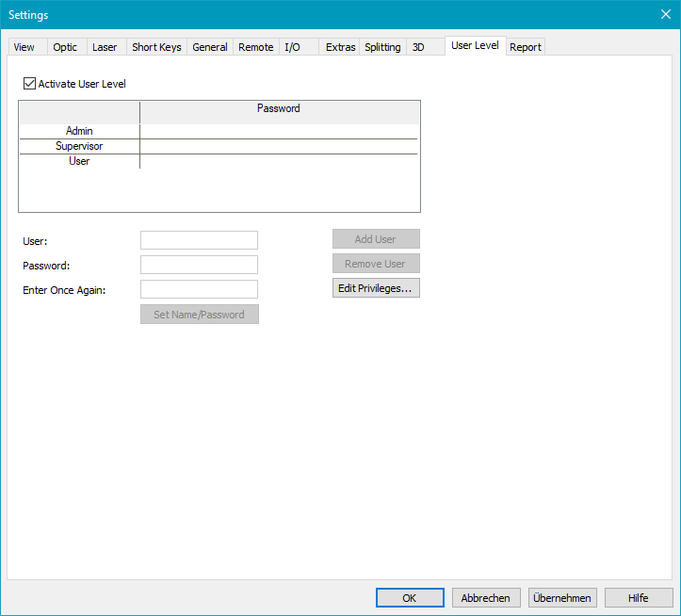Select the General tab
The image size is (681, 616).
tap(210, 47)
